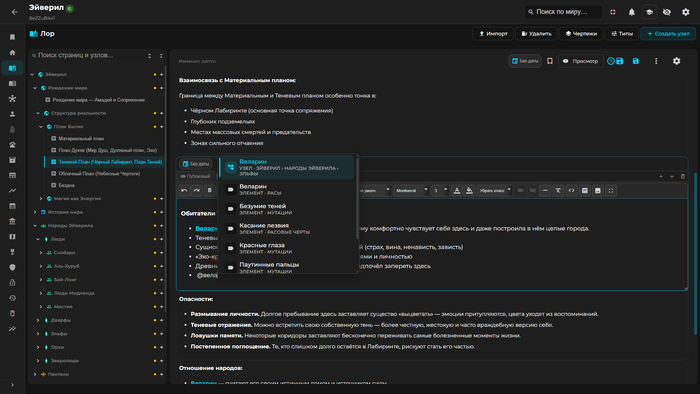Open notifications bell in header

(632, 12)
